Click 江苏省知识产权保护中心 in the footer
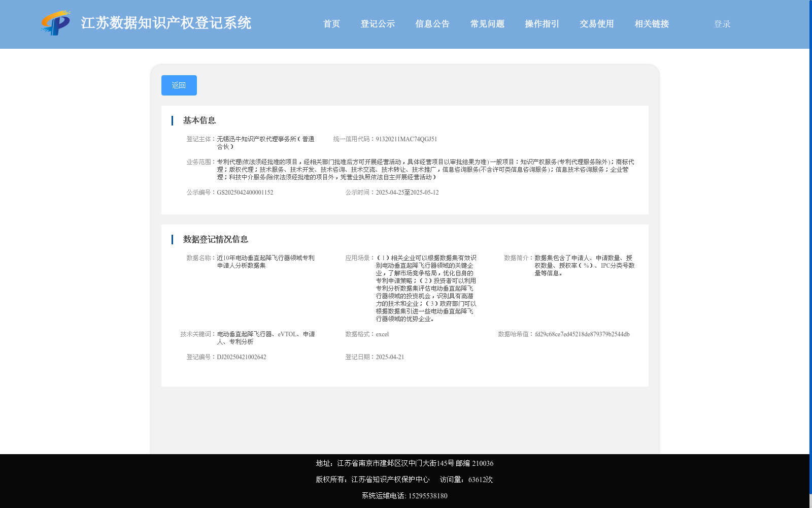Screen dimensions: 812x508 [x=390, y=479]
